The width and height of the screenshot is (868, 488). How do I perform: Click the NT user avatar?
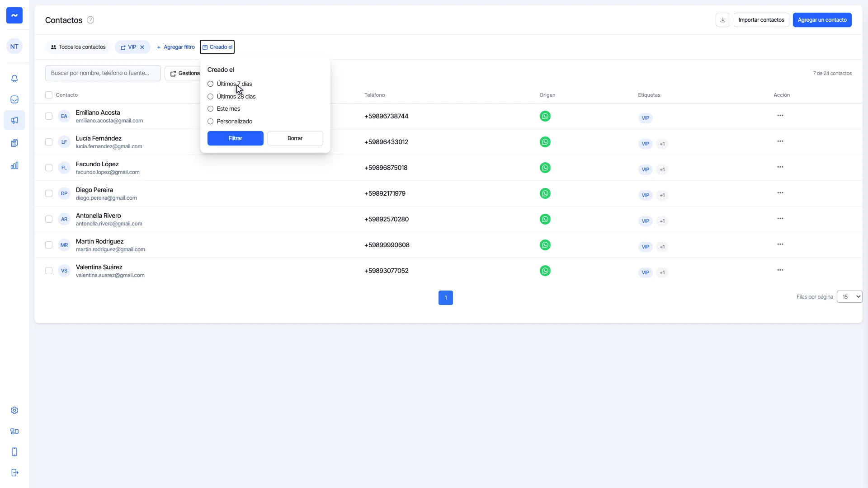click(14, 47)
